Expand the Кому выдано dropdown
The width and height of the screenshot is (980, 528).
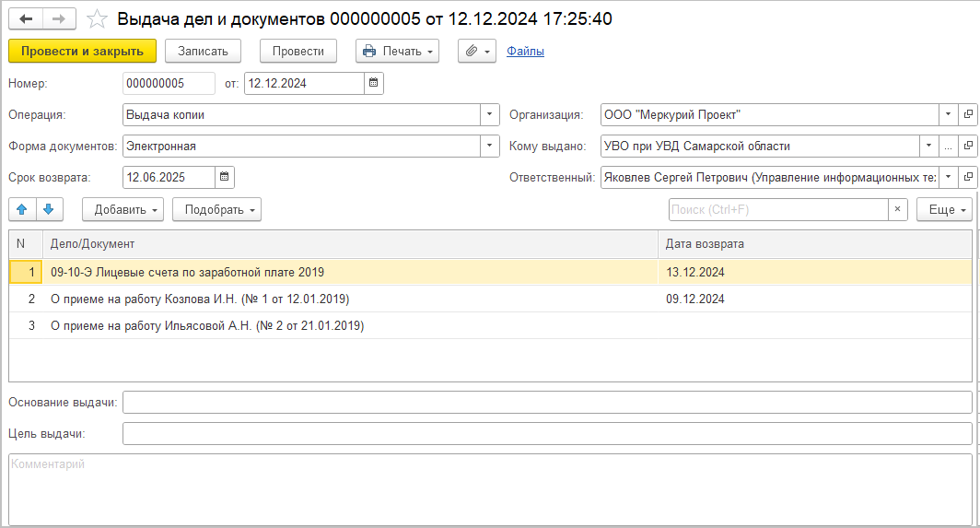928,146
